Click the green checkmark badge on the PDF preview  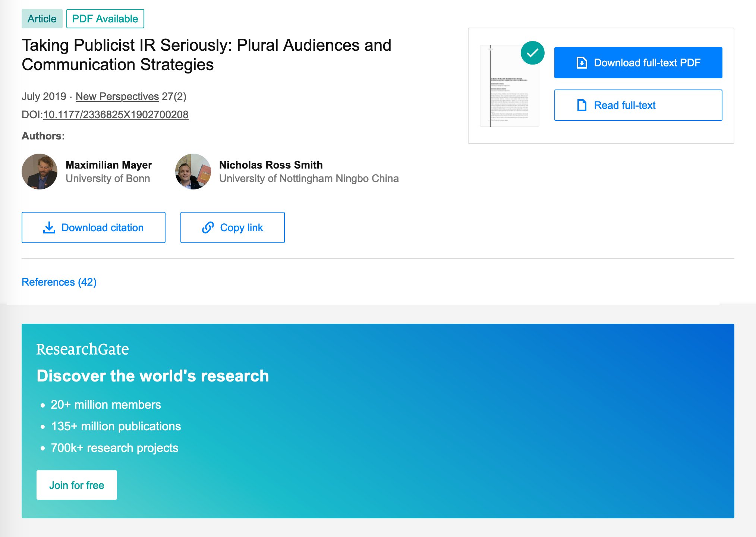532,53
